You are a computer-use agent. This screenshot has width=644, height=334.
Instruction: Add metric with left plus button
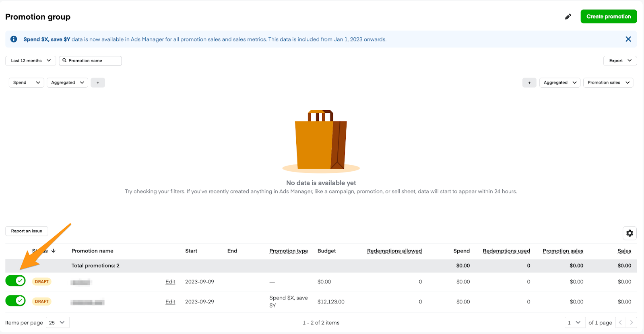coord(98,83)
